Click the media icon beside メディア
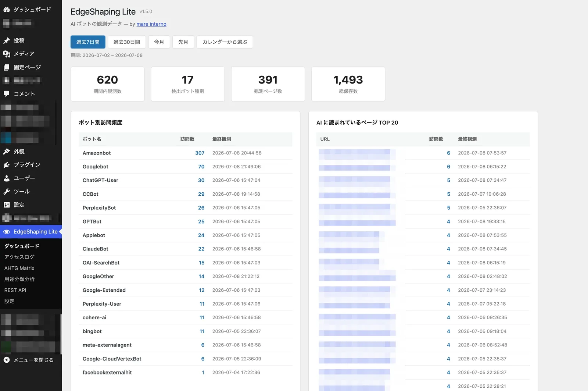 pyautogui.click(x=7, y=54)
